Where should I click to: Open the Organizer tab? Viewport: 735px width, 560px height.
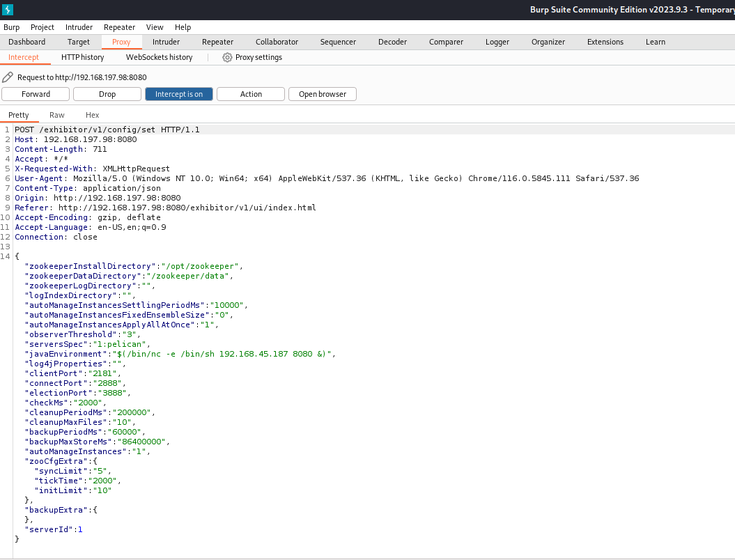click(x=548, y=42)
